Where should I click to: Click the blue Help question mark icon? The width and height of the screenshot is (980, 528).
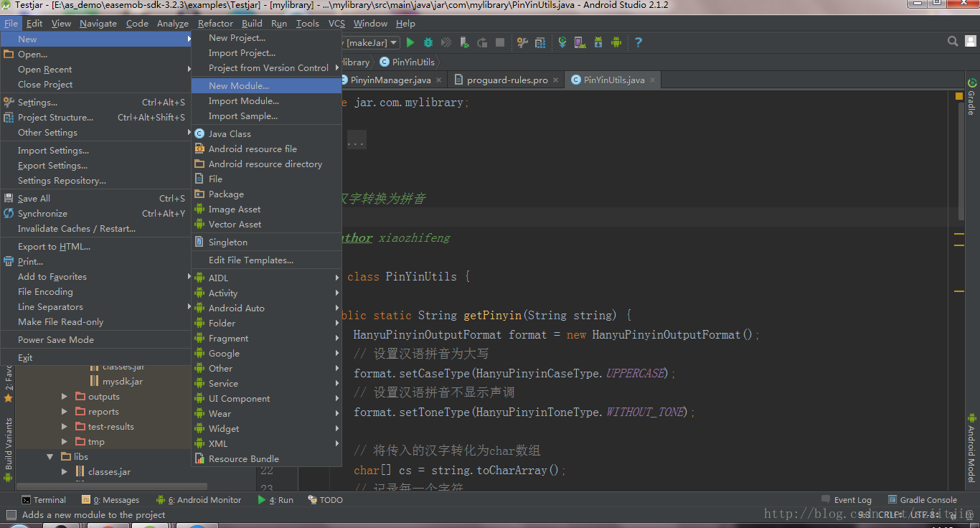639,42
